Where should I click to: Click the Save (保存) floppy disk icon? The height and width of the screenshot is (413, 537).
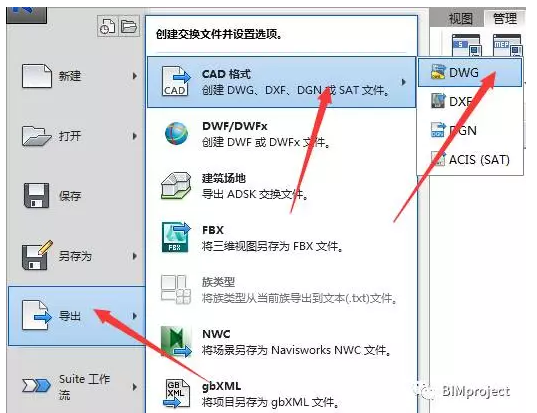36,196
